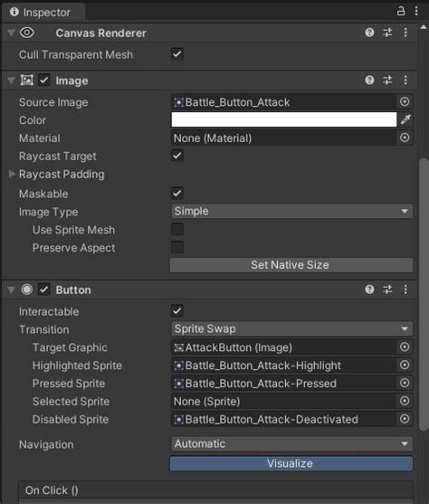This screenshot has width=429, height=504.
Task: Pick a color with the eyedropper icon
Action: point(405,119)
